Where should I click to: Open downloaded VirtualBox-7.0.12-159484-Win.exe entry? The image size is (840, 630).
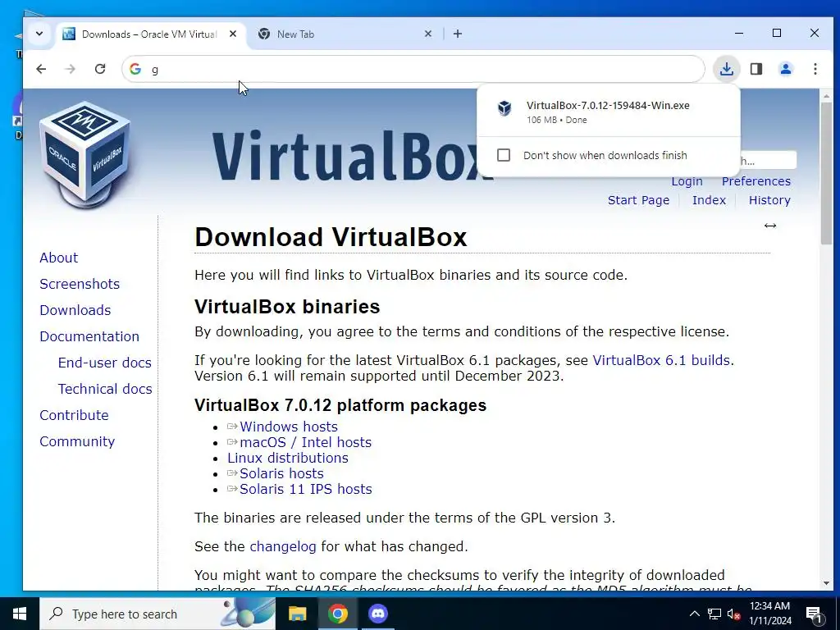click(608, 112)
